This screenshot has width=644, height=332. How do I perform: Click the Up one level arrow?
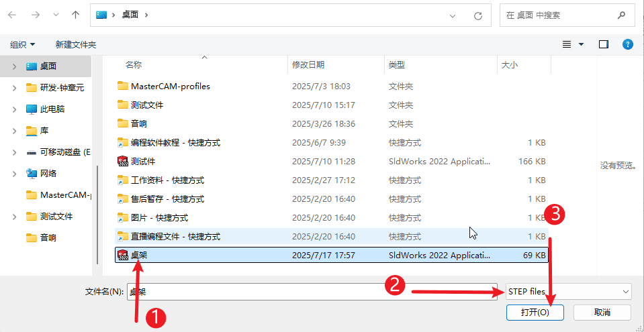point(75,15)
